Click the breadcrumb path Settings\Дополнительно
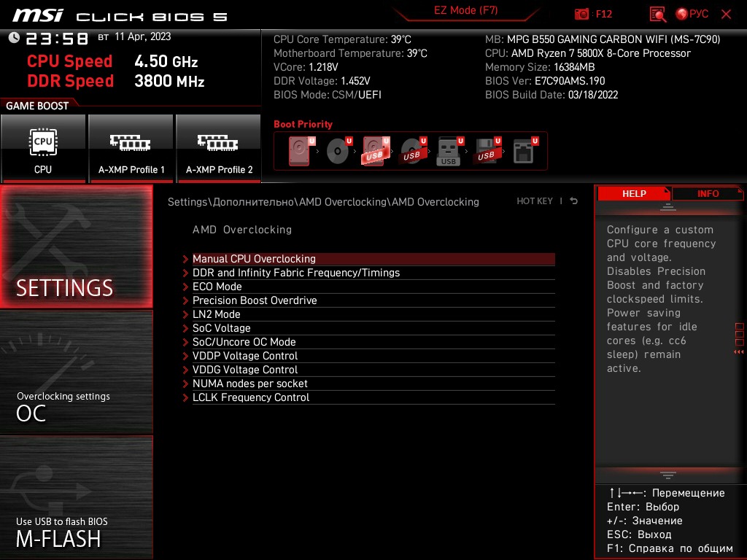The image size is (747, 560). (x=231, y=202)
